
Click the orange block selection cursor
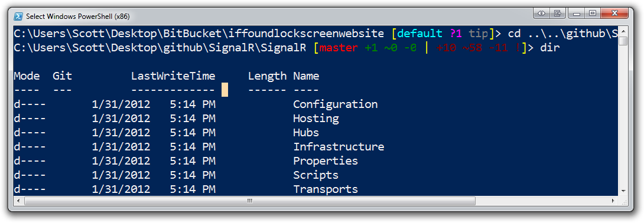225,90
